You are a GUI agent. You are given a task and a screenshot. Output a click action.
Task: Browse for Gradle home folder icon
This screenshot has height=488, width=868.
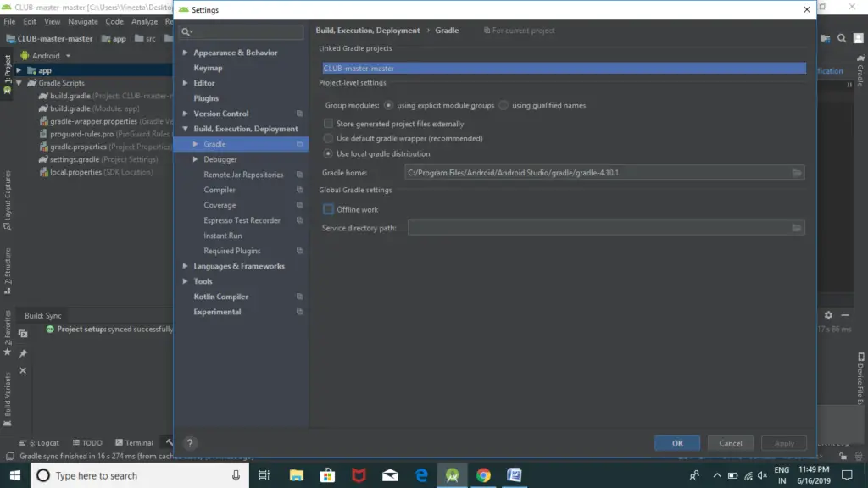coord(797,173)
